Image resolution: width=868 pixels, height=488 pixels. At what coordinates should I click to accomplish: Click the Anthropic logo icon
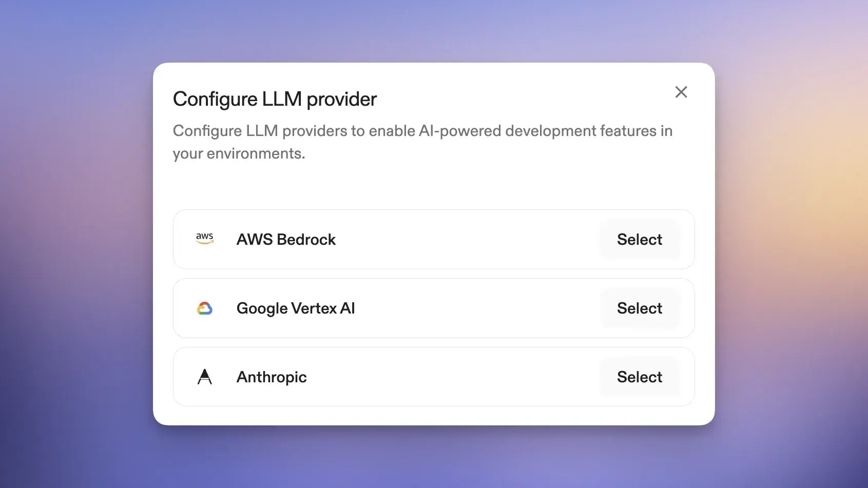[205, 377]
